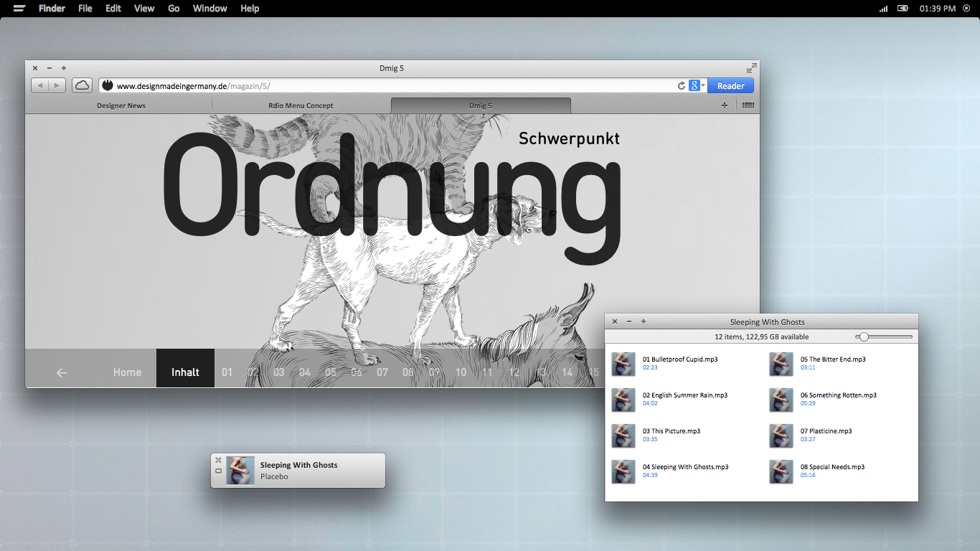Minimize the Dmig 5 browser window

click(x=50, y=68)
